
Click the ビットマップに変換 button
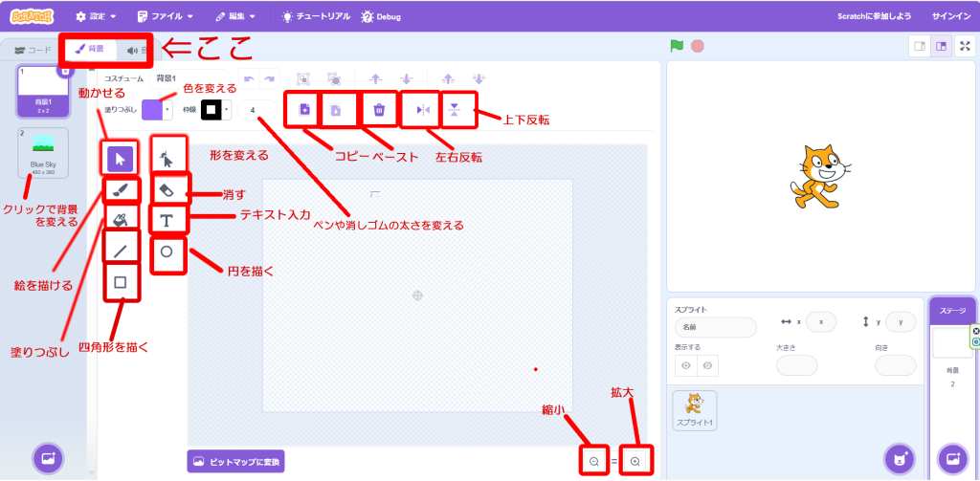click(x=237, y=462)
